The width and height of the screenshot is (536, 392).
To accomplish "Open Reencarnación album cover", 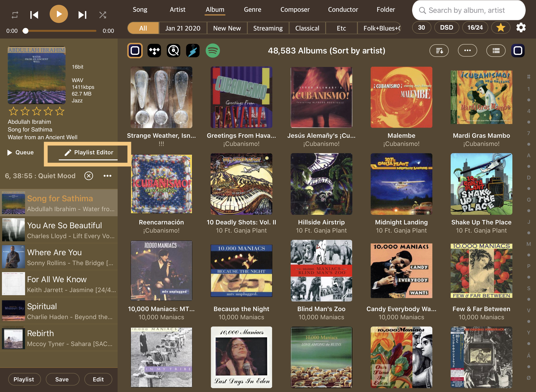I will [161, 184].
